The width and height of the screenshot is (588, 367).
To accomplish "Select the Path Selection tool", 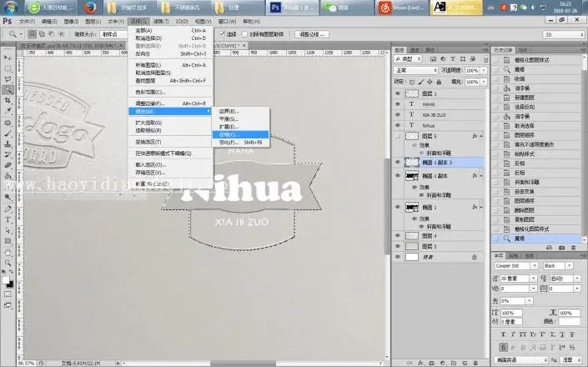I will (x=8, y=230).
